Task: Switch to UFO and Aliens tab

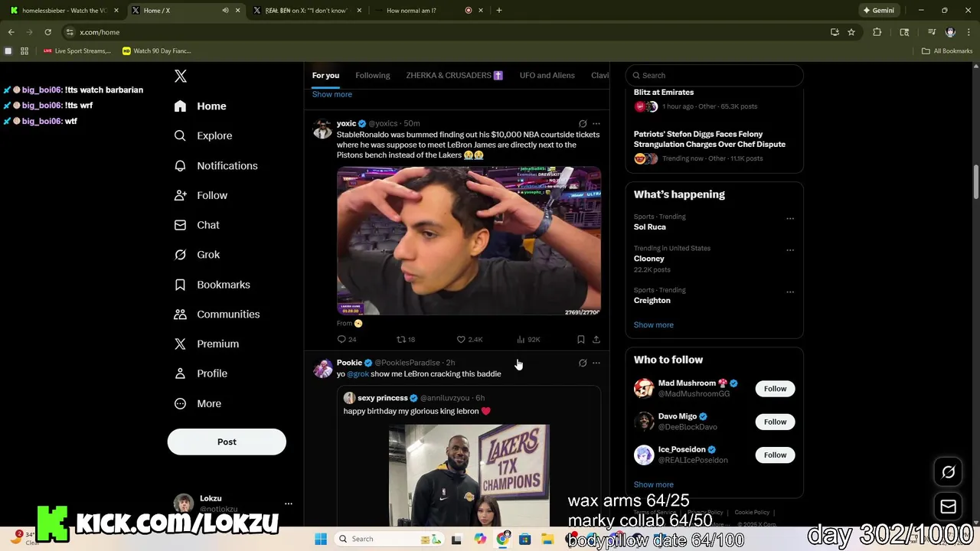Action: (x=547, y=75)
